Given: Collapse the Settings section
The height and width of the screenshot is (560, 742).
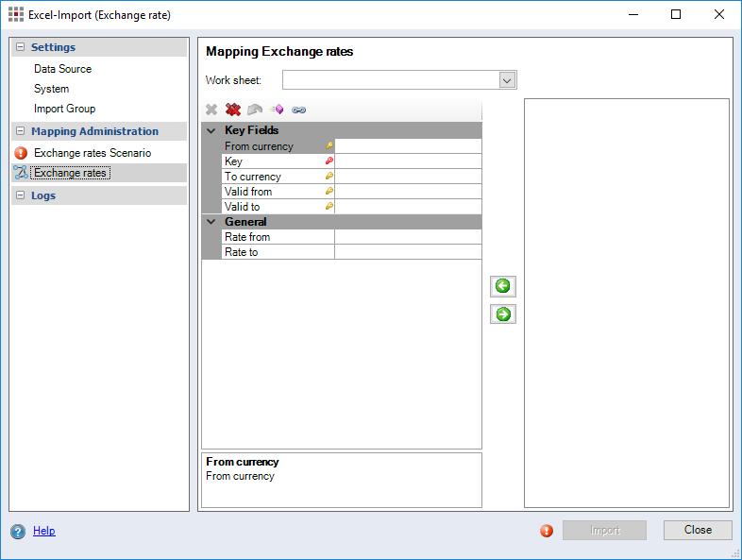Looking at the screenshot, I should 21,47.
